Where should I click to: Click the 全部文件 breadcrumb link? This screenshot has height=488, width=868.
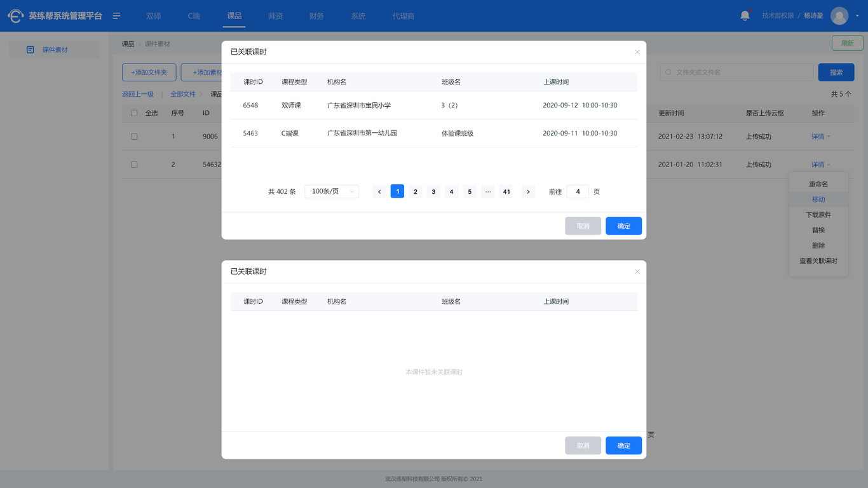click(183, 94)
